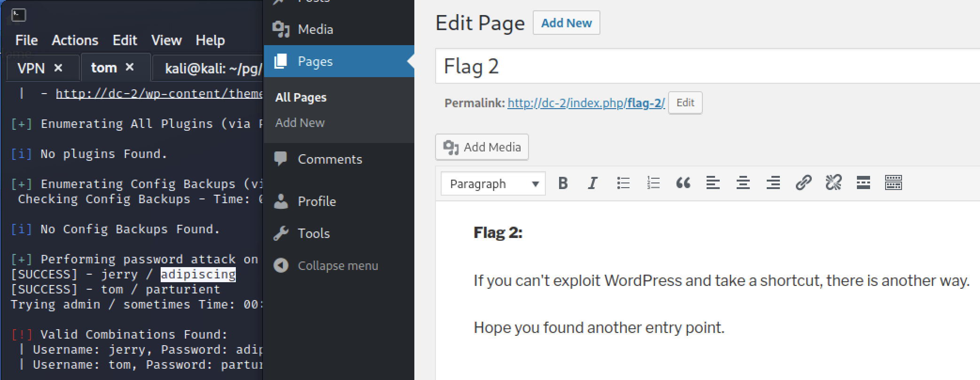
Task: Click the highlighted password adipiscing
Action: (x=198, y=274)
